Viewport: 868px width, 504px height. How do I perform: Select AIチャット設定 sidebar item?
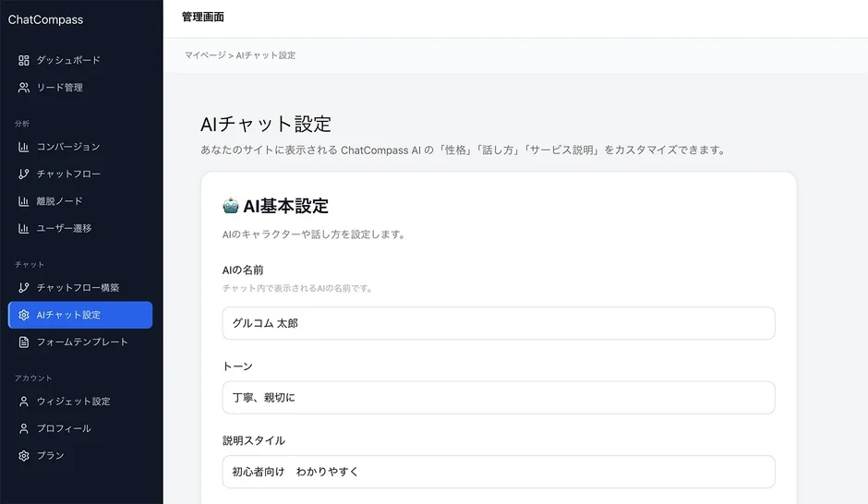click(80, 315)
